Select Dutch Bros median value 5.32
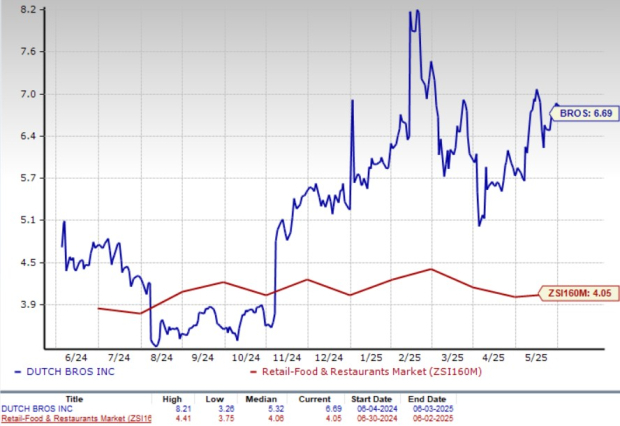This screenshot has width=620, height=426. (x=276, y=409)
